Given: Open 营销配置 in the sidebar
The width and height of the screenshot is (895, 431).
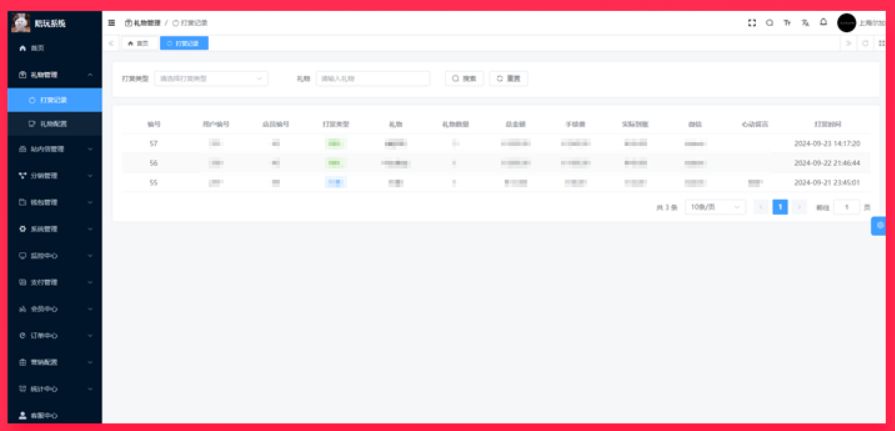Looking at the screenshot, I should [55, 362].
